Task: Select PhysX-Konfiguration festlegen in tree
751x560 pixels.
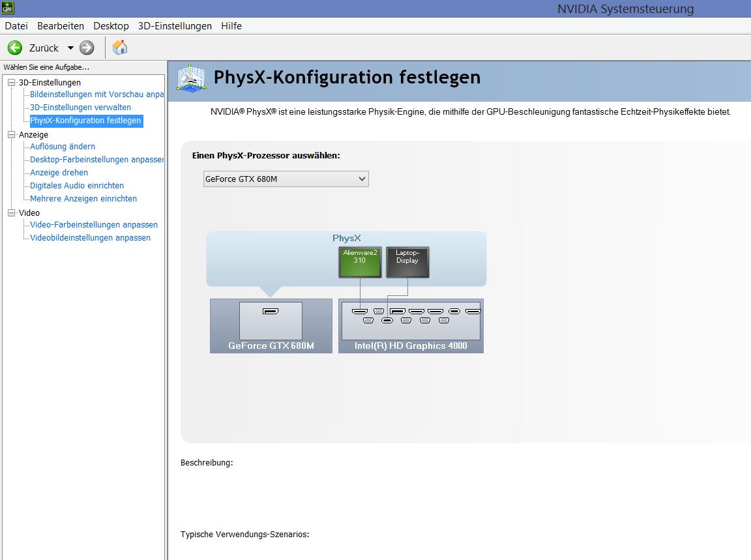Action: 86,120
